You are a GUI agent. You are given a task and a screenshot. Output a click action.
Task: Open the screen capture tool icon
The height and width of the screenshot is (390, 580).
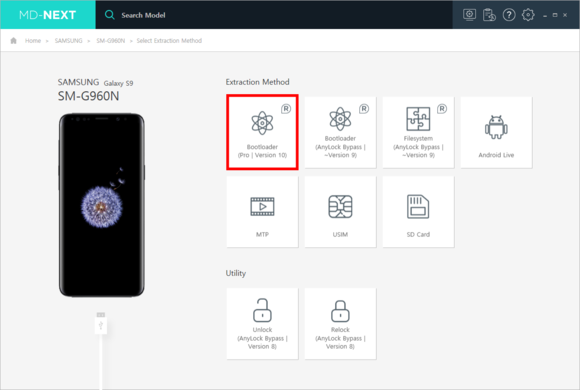pos(469,15)
